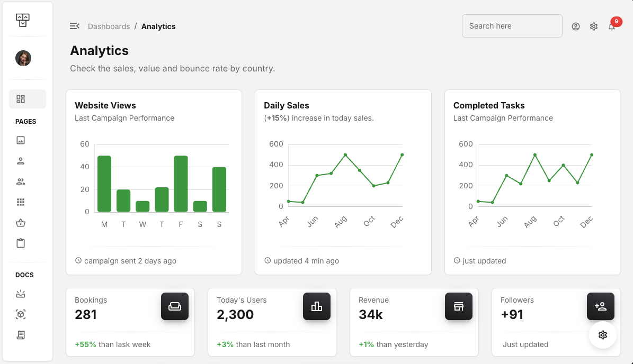Click the +1% than yesterday text

394,344
